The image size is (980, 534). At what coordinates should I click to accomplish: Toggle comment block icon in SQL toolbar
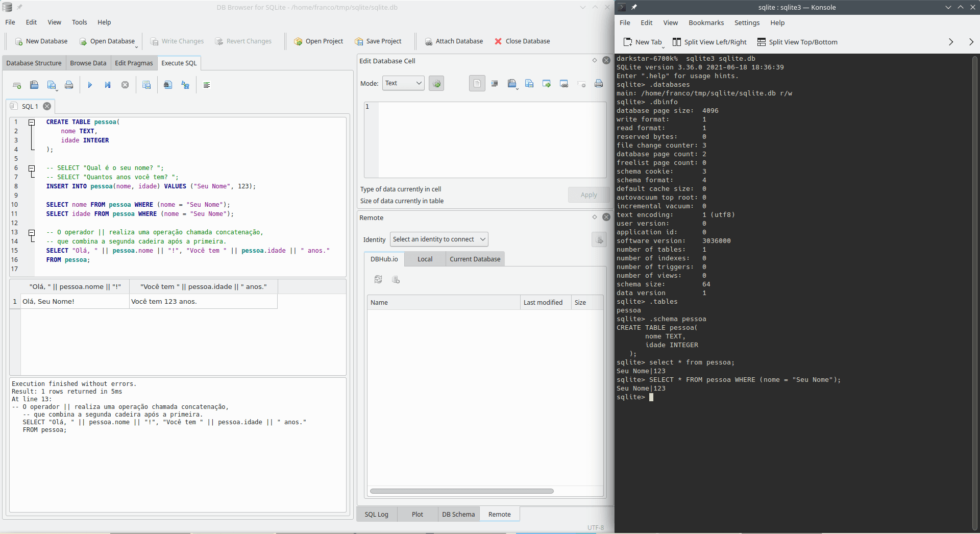click(207, 85)
